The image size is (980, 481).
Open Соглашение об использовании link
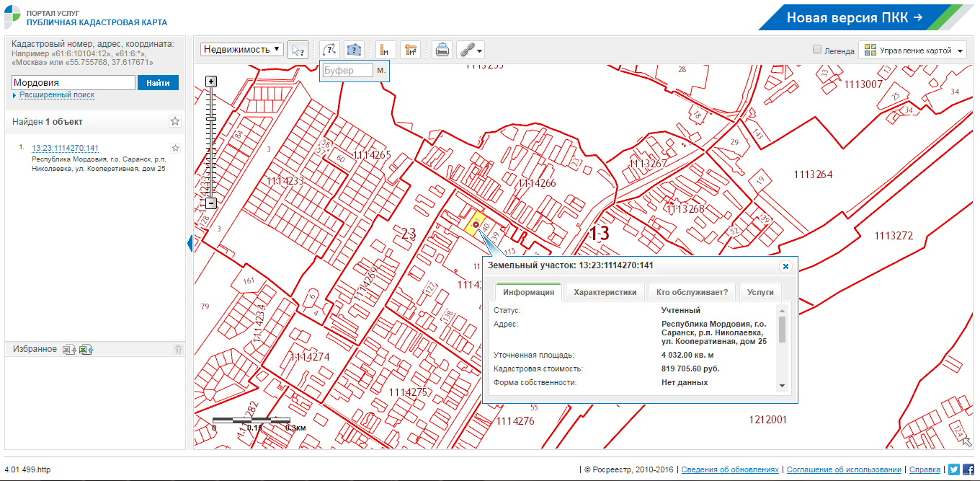(x=844, y=469)
